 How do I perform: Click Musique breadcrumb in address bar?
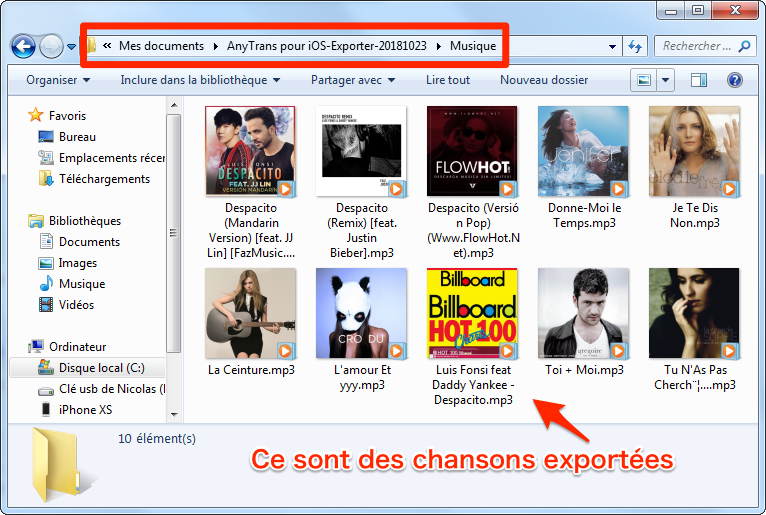(473, 46)
